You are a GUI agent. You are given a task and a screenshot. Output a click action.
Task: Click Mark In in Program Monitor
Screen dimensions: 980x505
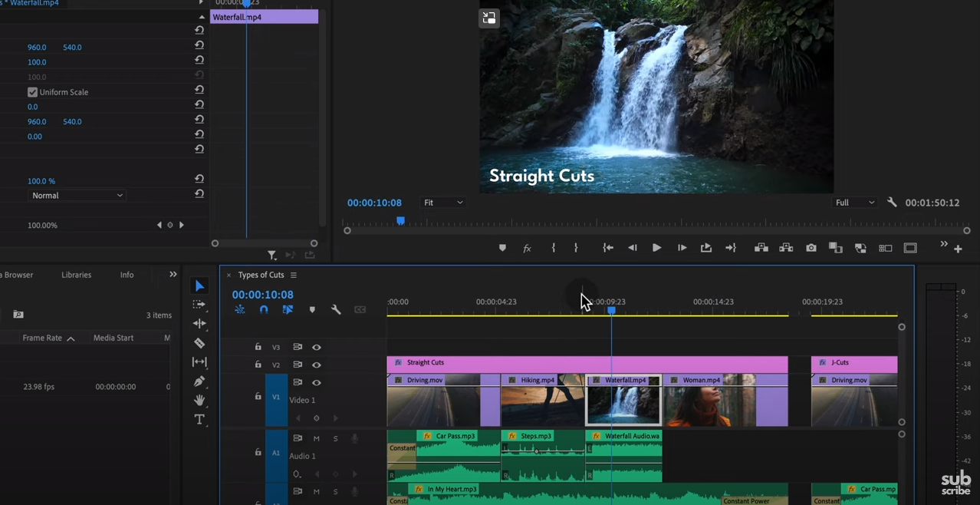tap(553, 248)
